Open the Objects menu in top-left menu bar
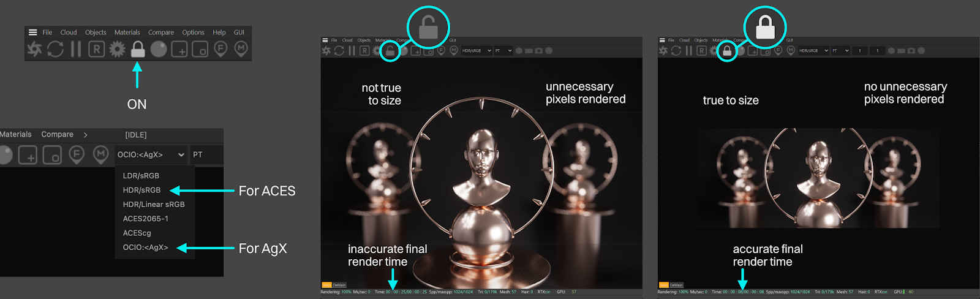Image resolution: width=980 pixels, height=299 pixels. pos(96,32)
